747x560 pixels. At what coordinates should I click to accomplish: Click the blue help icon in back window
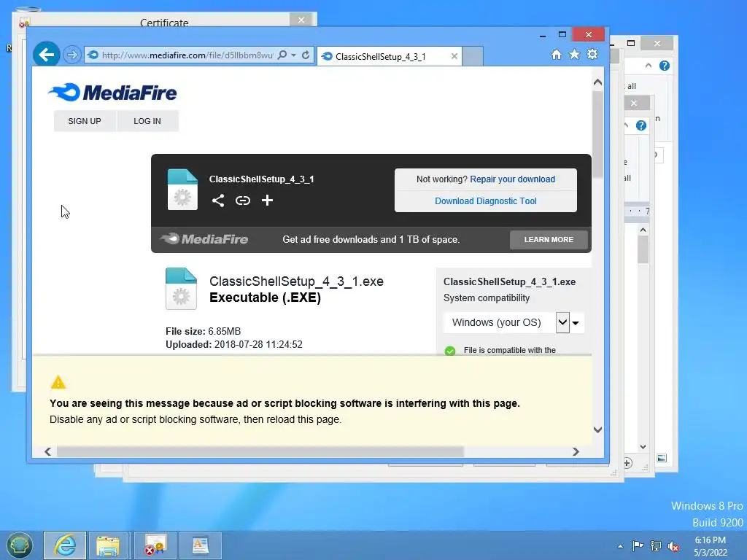point(664,66)
